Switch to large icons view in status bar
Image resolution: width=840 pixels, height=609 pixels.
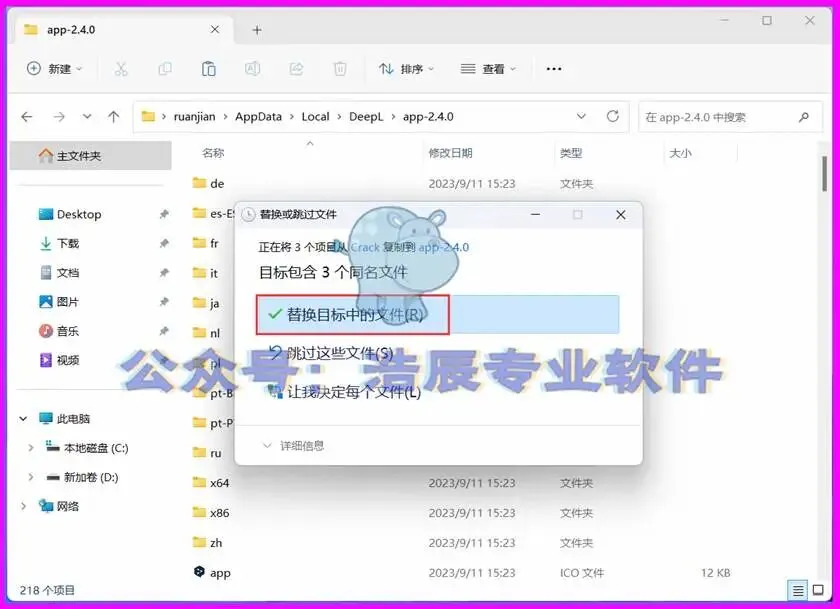coord(818,590)
